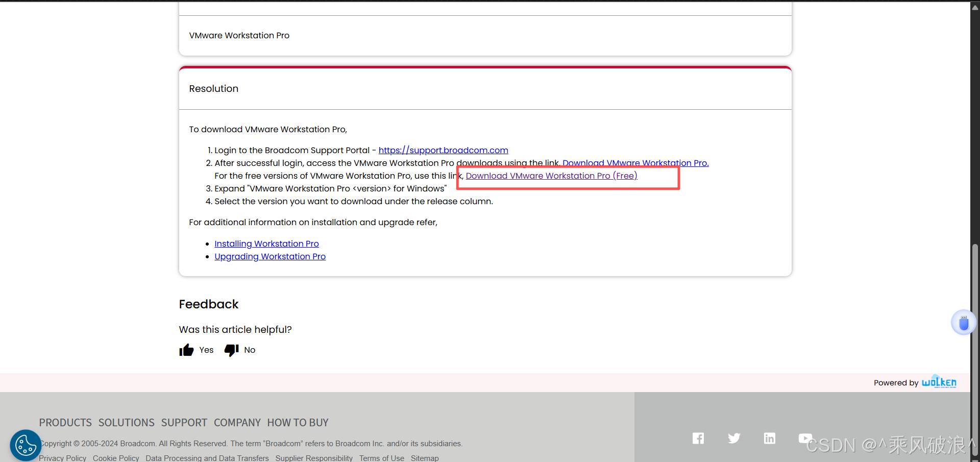Open Terms of Use link

[382, 458]
